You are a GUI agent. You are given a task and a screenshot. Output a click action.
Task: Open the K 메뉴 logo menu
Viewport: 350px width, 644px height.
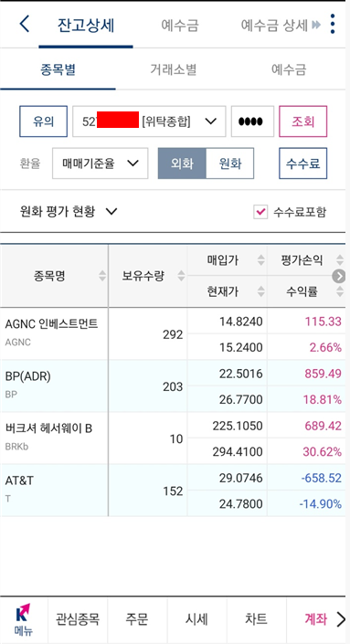click(x=24, y=619)
